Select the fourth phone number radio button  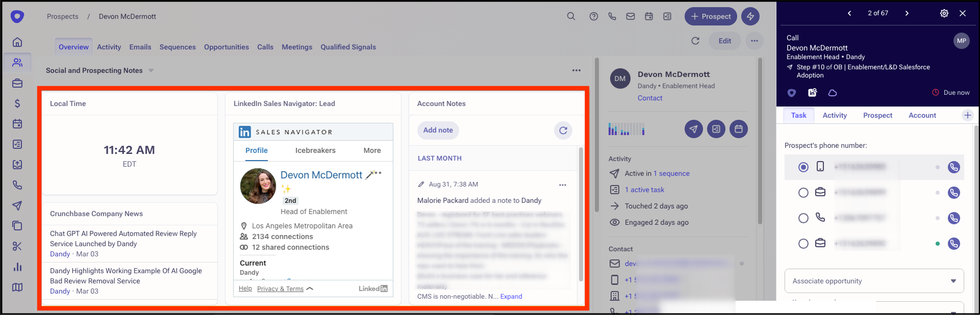(x=803, y=244)
